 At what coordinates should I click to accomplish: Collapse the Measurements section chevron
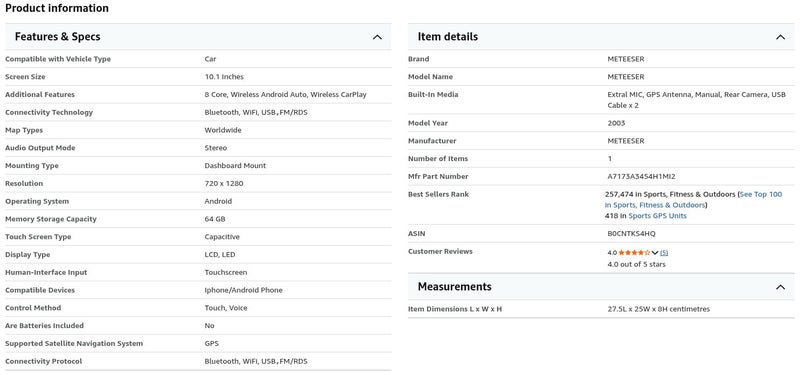pyautogui.click(x=780, y=287)
